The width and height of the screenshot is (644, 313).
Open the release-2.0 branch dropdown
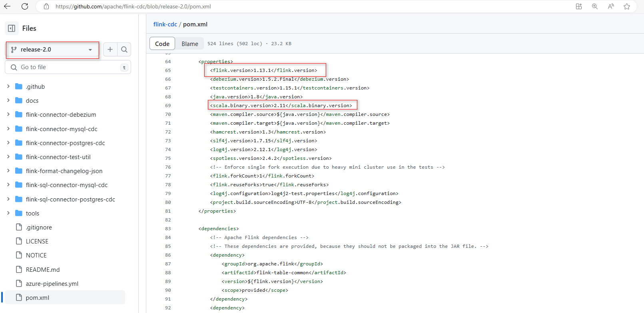(x=52, y=50)
